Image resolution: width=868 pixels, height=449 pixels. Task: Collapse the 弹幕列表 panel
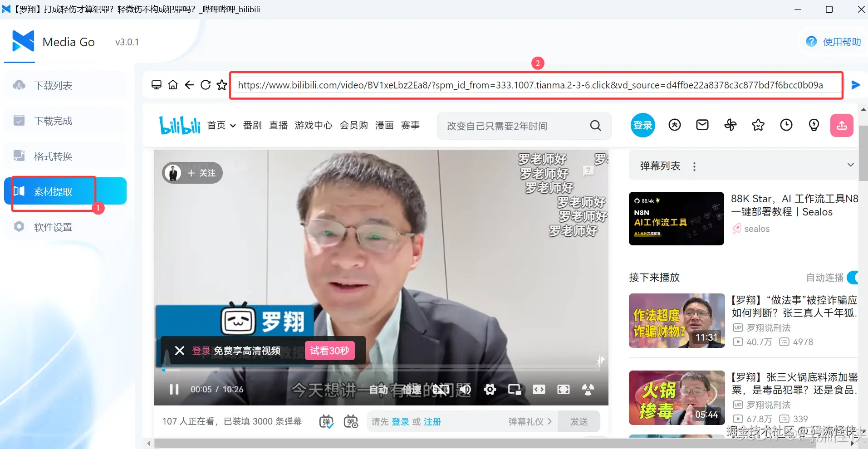point(850,165)
